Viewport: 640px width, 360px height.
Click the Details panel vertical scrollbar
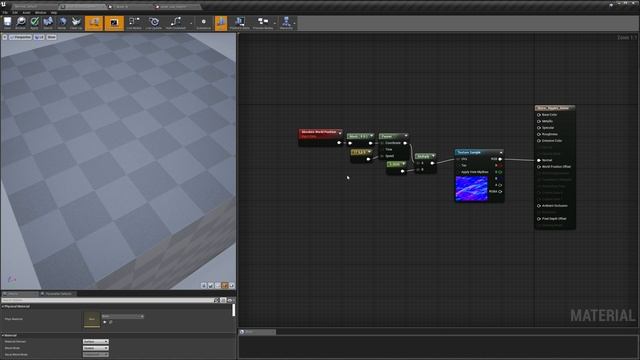233,310
